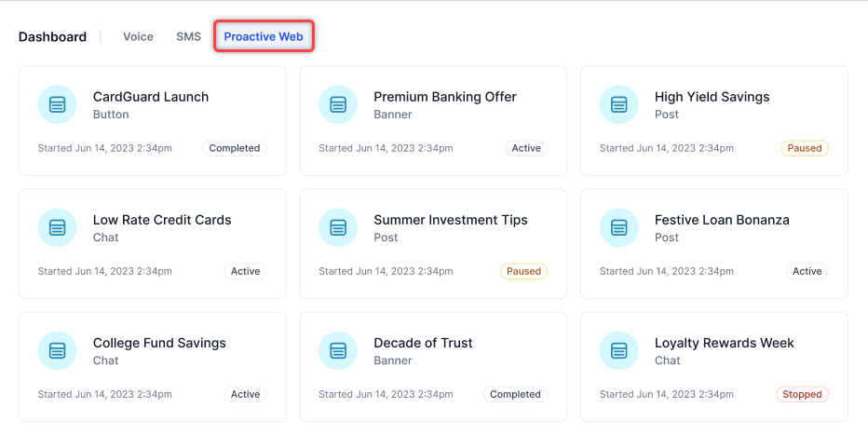This screenshot has width=868, height=435.
Task: Click the Festive Loan Bonanza campaign icon
Action: coord(619,227)
